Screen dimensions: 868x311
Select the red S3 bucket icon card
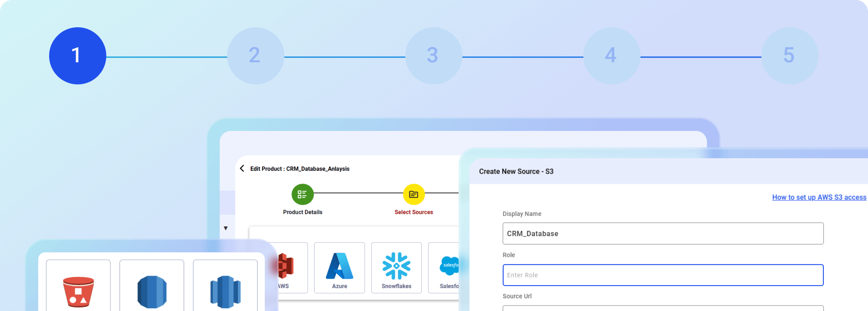(x=78, y=286)
